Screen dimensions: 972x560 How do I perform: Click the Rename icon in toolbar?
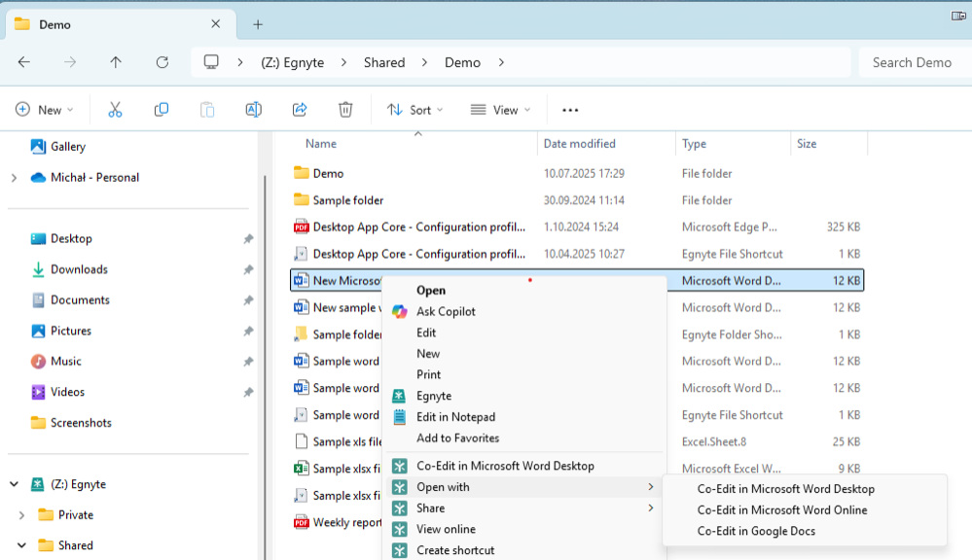(x=253, y=110)
